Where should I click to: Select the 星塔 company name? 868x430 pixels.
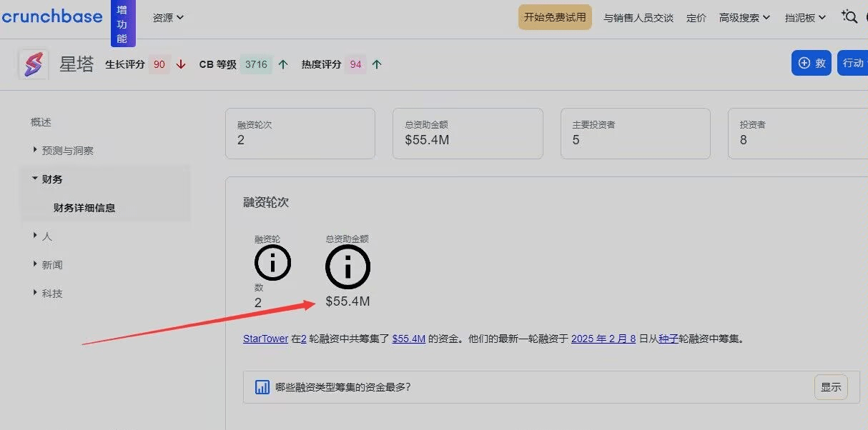(77, 64)
